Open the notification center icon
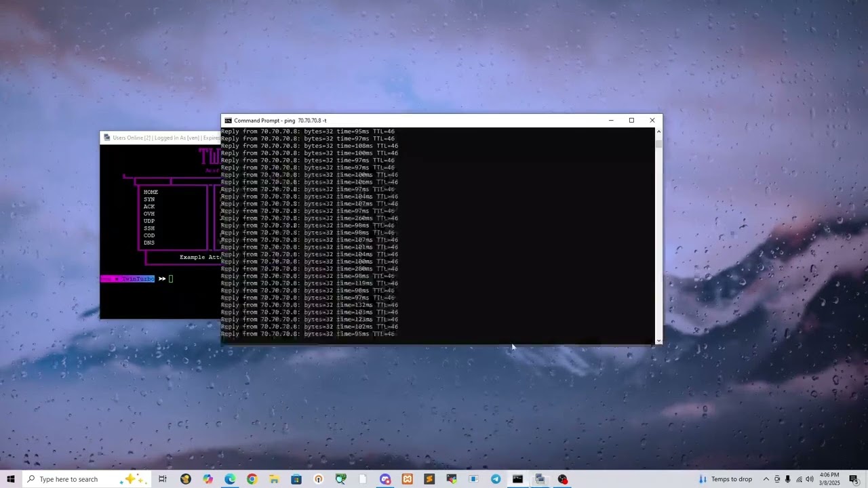This screenshot has height=488, width=868. coord(854,479)
